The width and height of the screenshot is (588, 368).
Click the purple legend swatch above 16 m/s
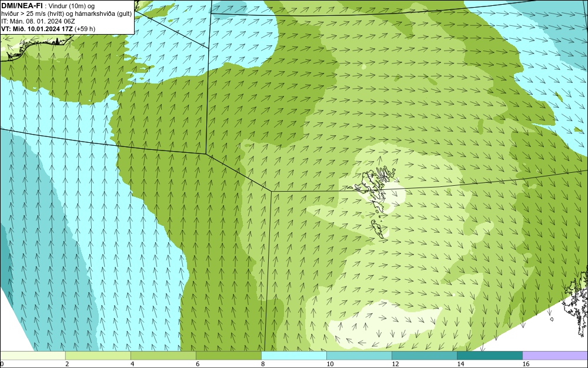555,355
